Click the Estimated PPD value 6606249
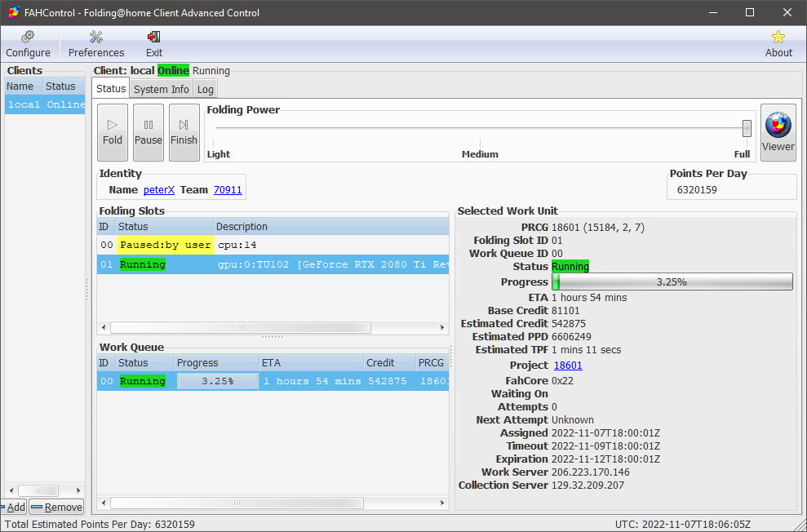Viewport: 807px width, 532px height. pyautogui.click(x=571, y=336)
